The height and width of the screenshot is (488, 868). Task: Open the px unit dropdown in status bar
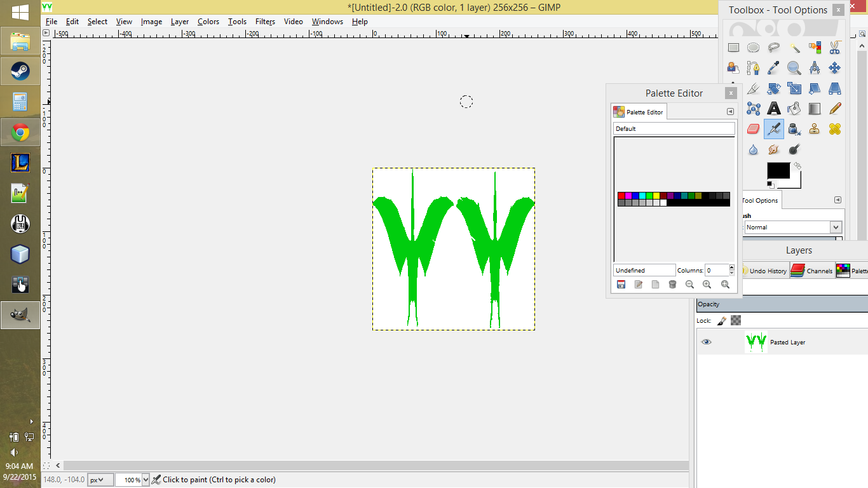(100, 480)
